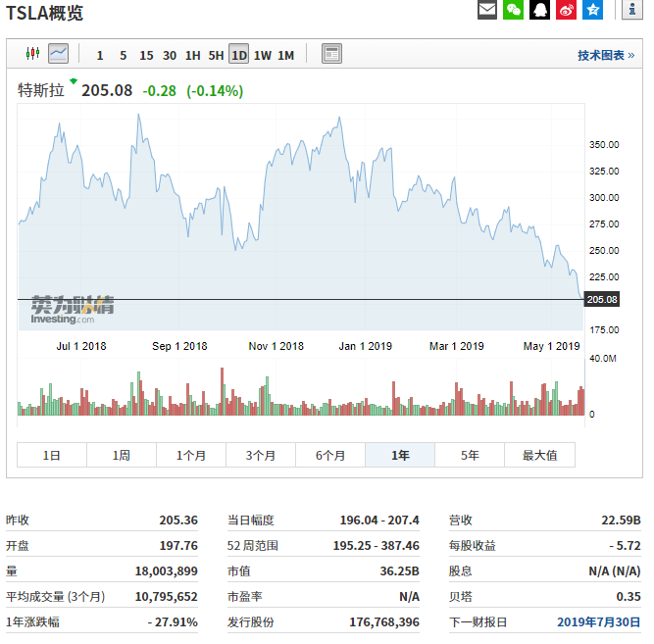Click the 205.08 price marker on chart axis

(602, 300)
